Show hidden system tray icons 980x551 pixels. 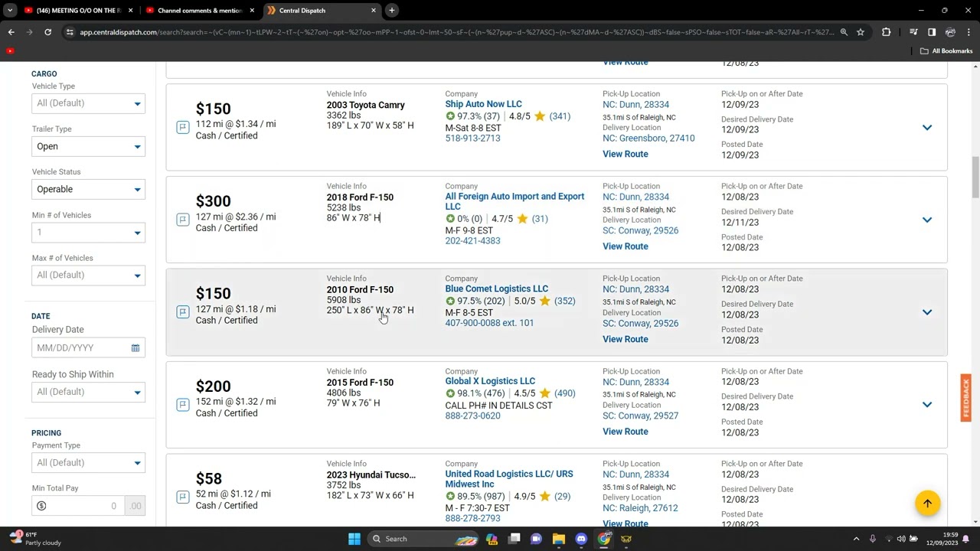856,539
